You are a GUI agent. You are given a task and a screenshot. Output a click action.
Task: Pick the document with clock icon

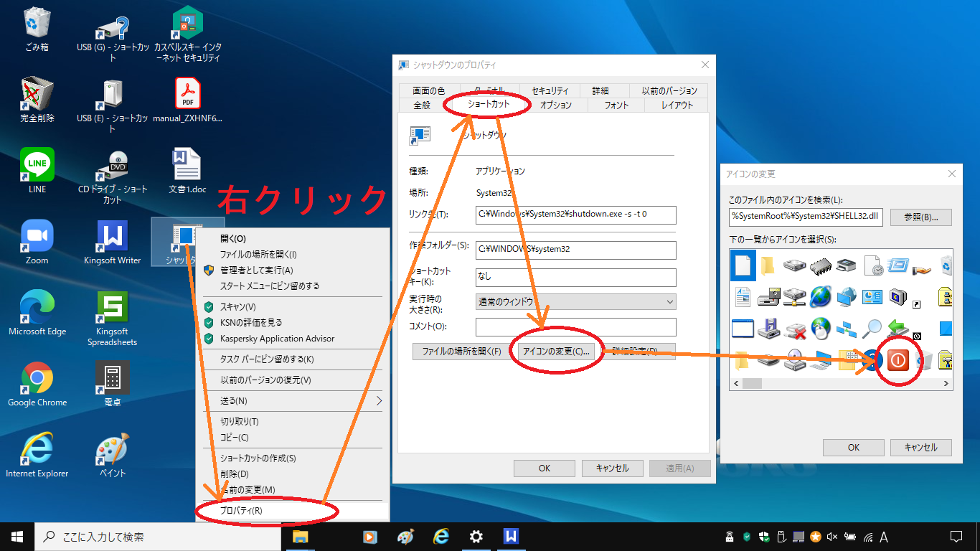(x=872, y=265)
